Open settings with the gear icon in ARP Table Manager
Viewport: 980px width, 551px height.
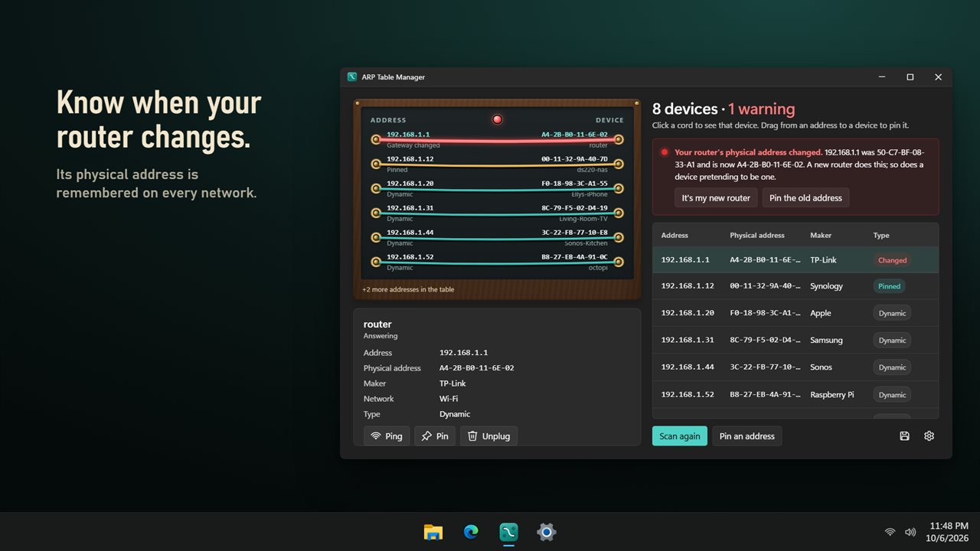[929, 436]
